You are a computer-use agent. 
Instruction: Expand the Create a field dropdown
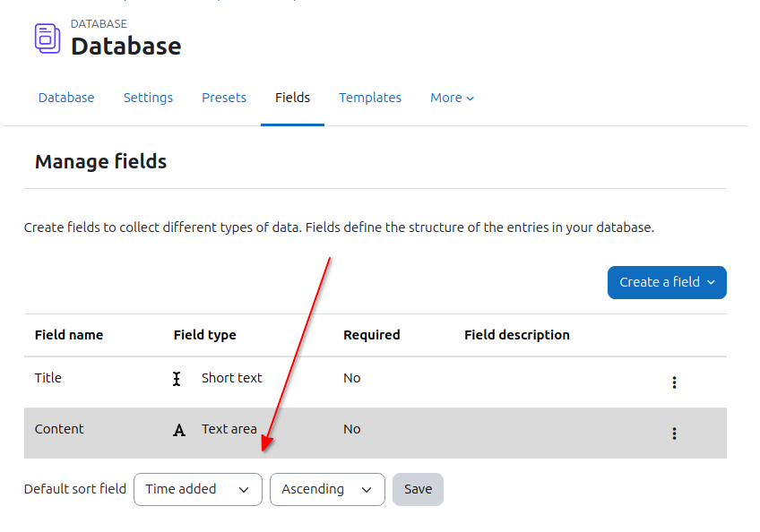(x=667, y=282)
